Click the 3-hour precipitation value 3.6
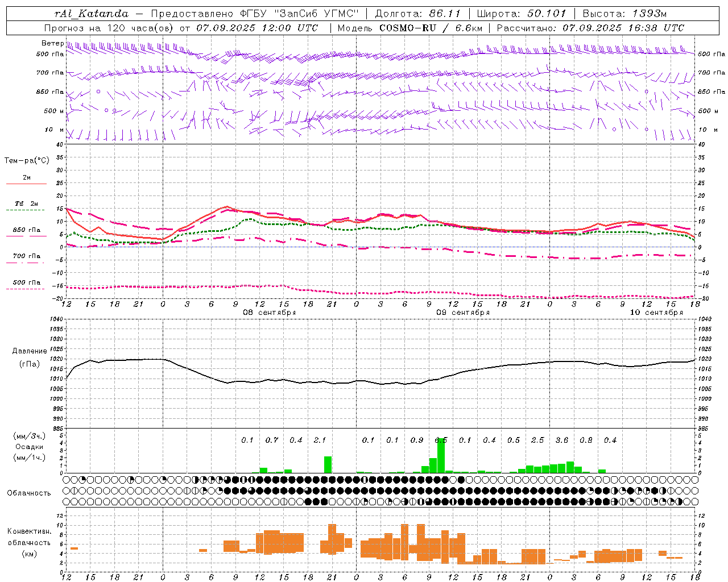 pos(562,440)
